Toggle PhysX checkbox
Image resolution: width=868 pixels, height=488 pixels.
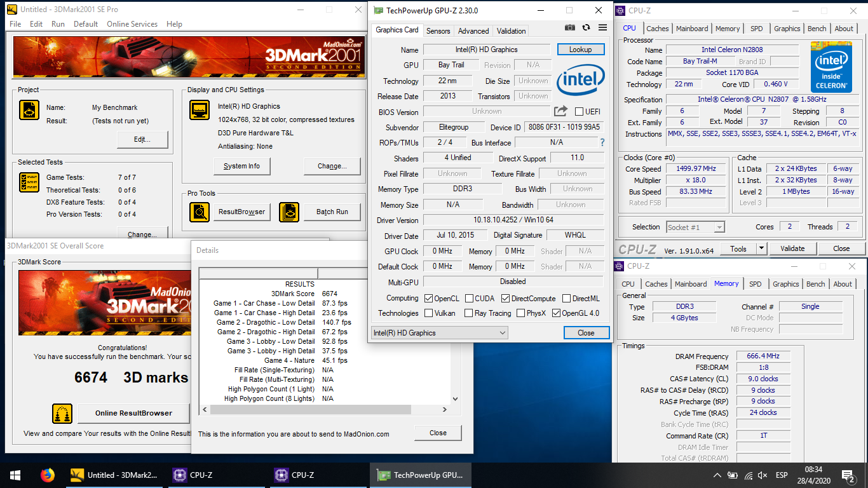(x=521, y=313)
